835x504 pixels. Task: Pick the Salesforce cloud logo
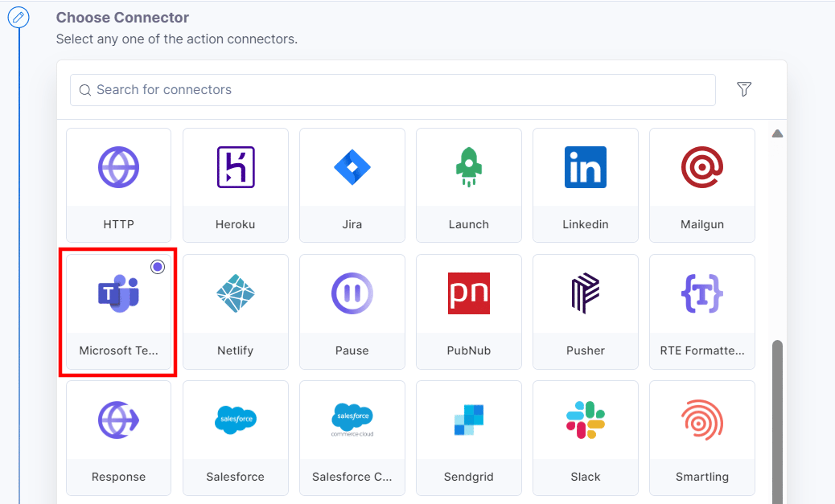click(236, 420)
